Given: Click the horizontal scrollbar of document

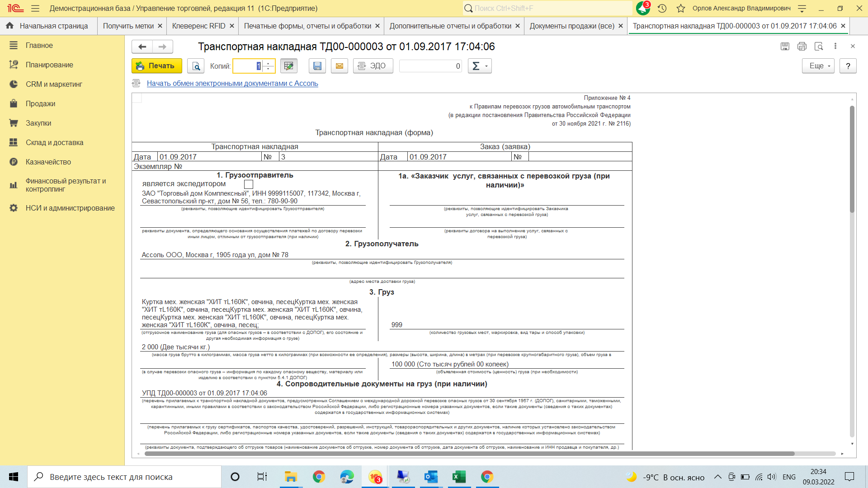Looking at the screenshot, I should (470, 454).
